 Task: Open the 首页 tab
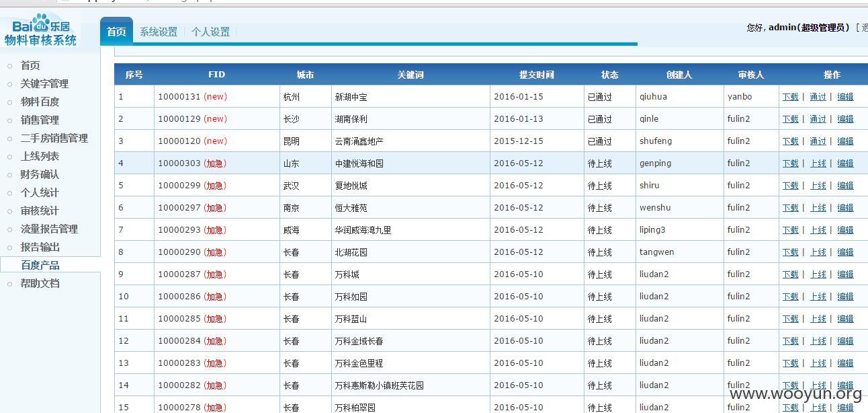(x=116, y=31)
